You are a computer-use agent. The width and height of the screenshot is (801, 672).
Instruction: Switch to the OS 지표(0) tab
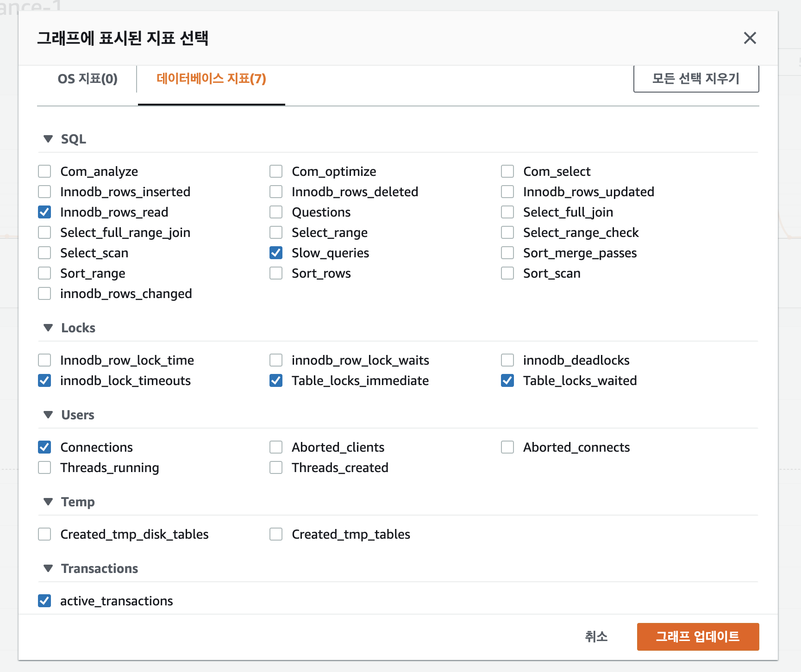pyautogui.click(x=88, y=79)
